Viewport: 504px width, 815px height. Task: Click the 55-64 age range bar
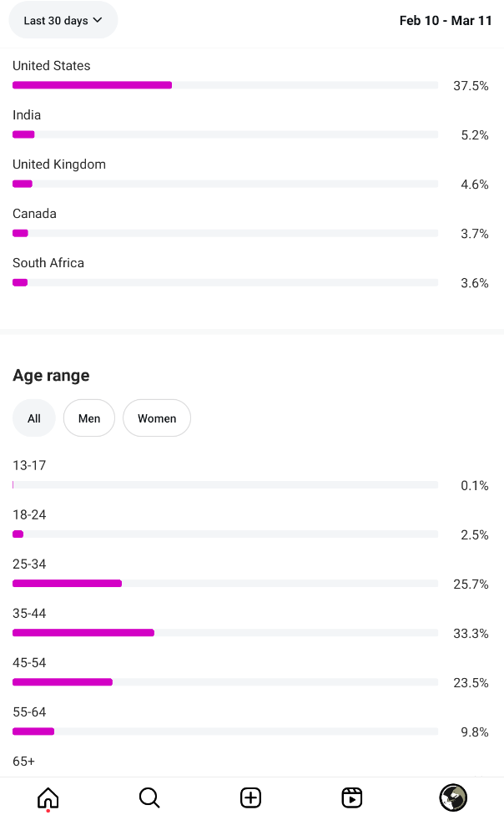[225, 731]
